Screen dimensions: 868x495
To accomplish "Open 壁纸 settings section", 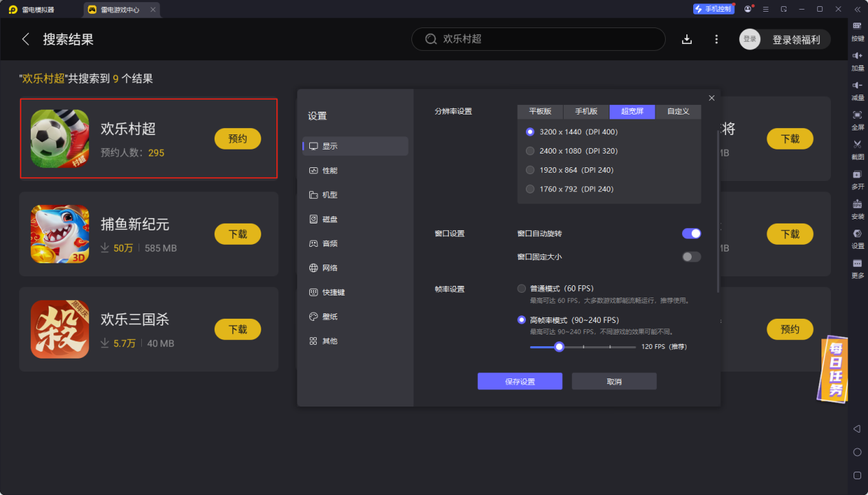I will tap(355, 317).
